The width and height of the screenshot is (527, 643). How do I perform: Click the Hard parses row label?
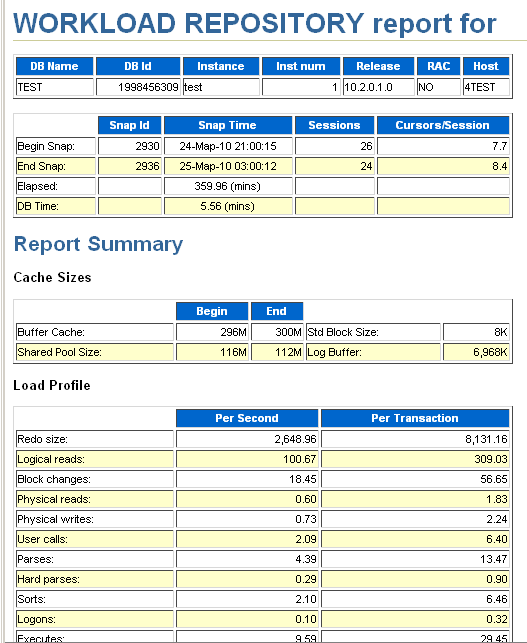click(x=95, y=579)
